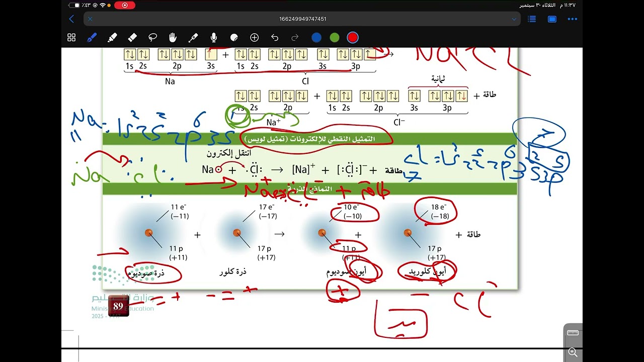The image size is (644, 362).
Task: Close the document tab with the X
Action: tap(90, 19)
